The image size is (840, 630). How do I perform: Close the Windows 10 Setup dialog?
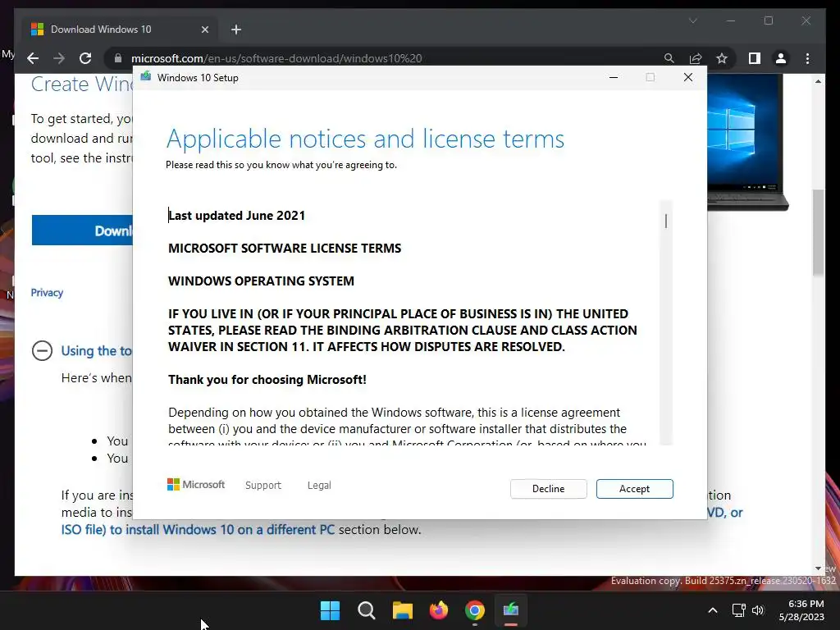pyautogui.click(x=688, y=78)
